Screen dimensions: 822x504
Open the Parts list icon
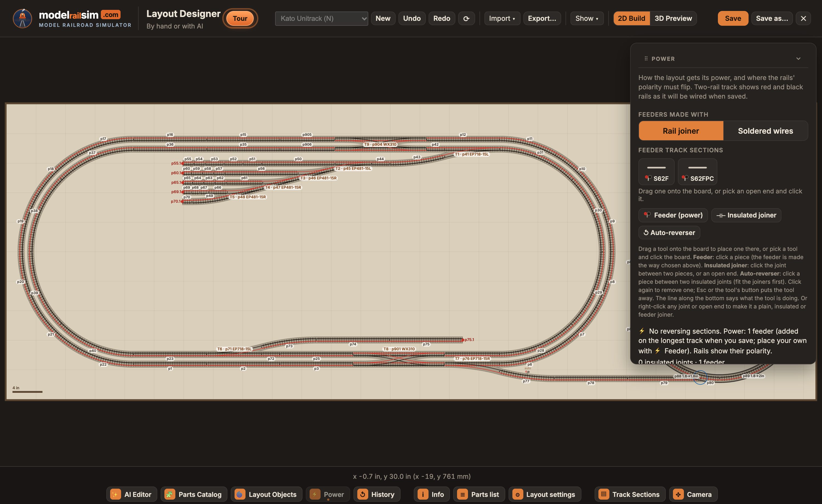(462, 494)
